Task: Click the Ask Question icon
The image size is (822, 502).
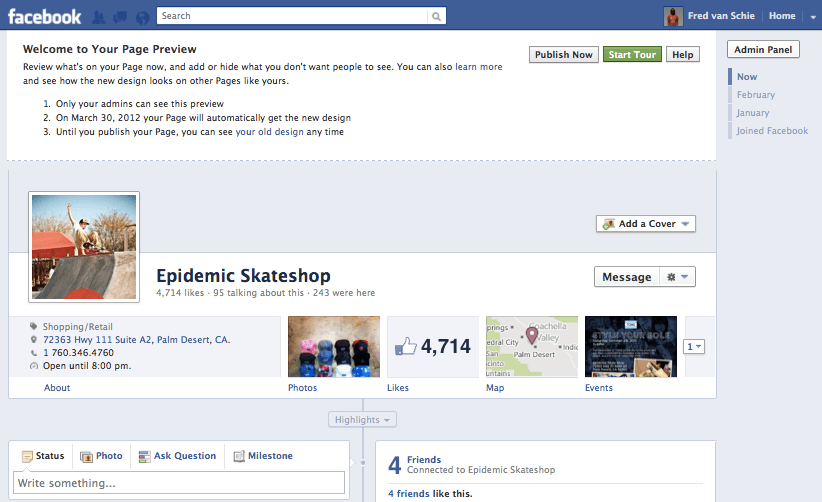Action: pyautogui.click(x=144, y=456)
